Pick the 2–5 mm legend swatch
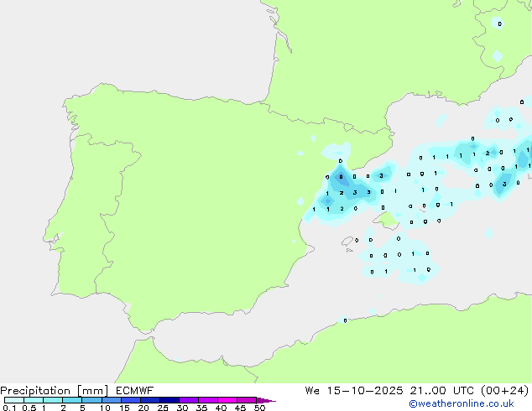The height and width of the screenshot is (411, 532). (x=72, y=400)
